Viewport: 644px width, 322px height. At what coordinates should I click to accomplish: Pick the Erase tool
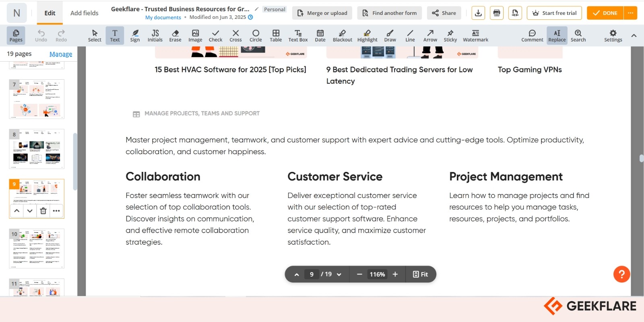click(x=175, y=35)
